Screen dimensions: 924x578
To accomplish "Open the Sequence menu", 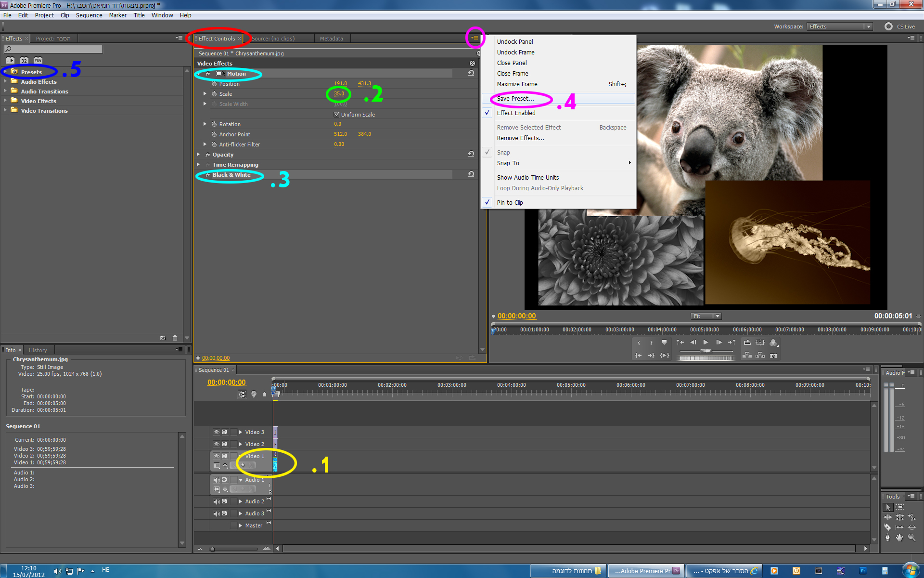I will [x=89, y=15].
